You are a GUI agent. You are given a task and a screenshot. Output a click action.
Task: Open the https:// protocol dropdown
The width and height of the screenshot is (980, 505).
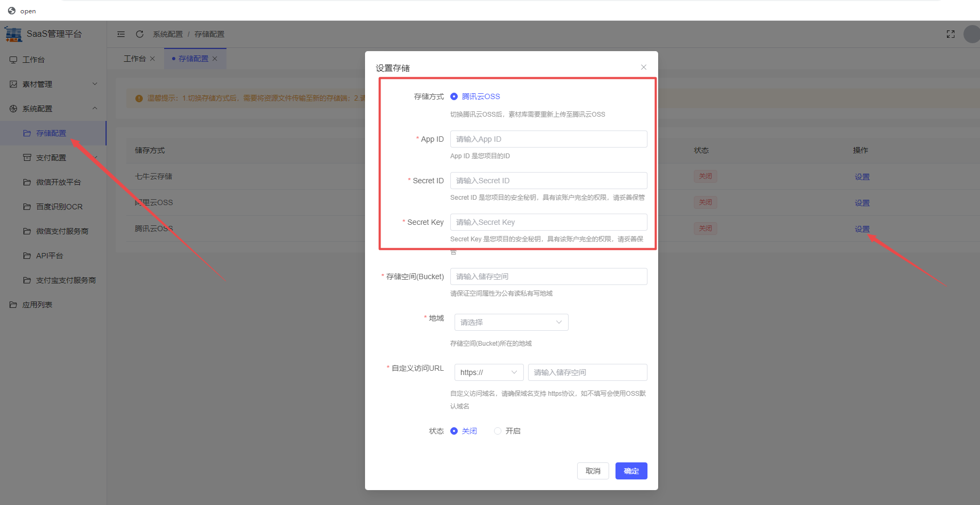489,372
